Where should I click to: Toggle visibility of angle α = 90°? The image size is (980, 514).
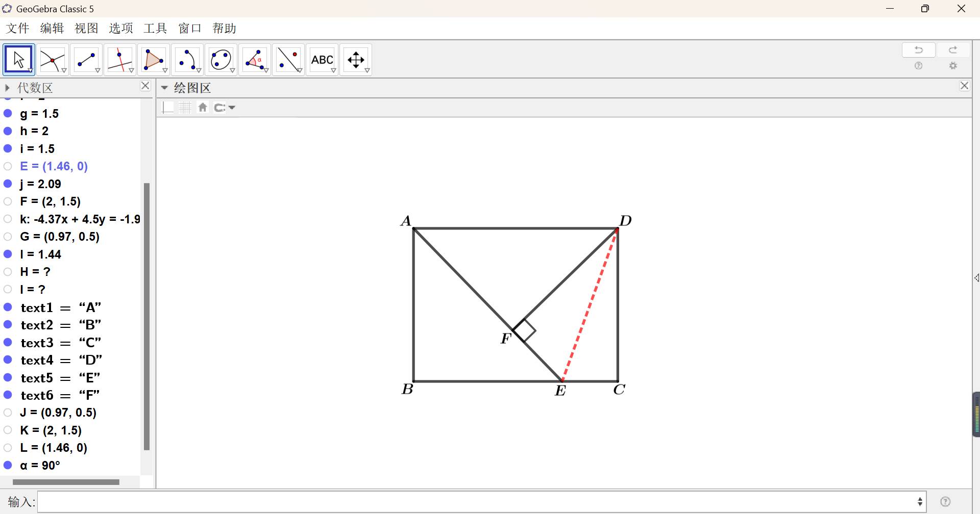pos(8,465)
